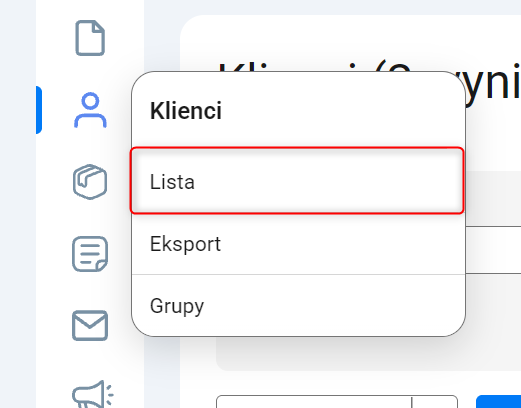Open the documents page icon in sidebar
This screenshot has width=521, height=408.
(x=90, y=38)
